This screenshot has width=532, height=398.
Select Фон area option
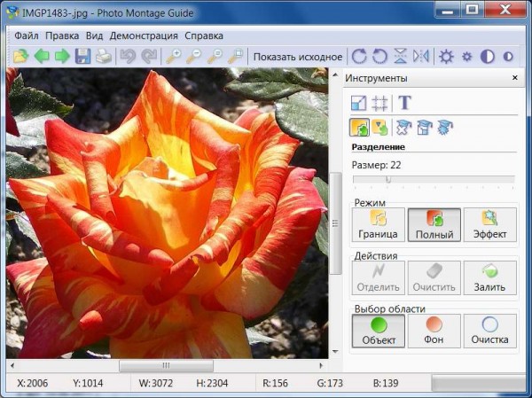[x=434, y=331]
